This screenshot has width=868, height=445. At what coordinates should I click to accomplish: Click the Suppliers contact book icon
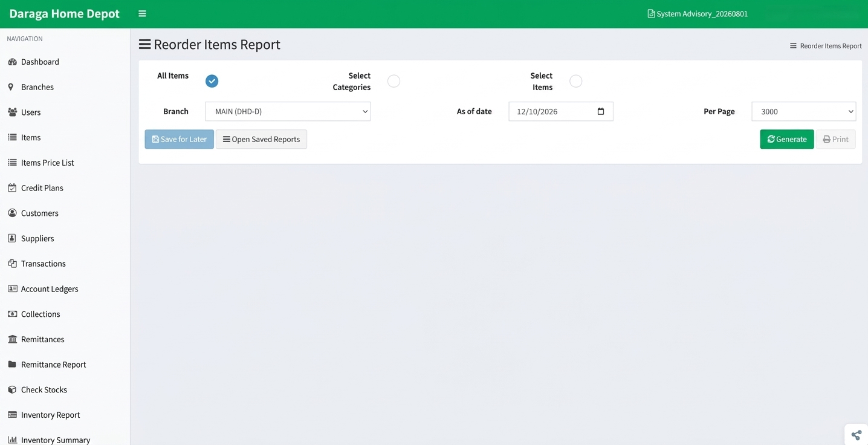coord(12,238)
